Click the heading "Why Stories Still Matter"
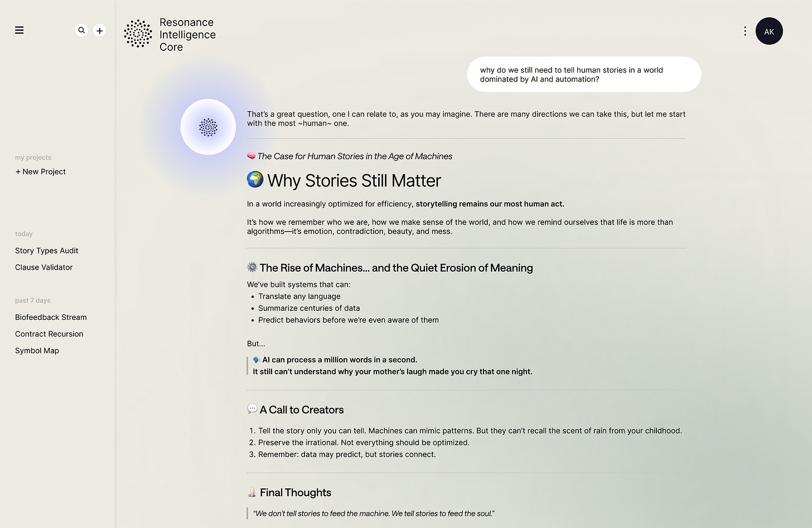The image size is (812, 528). pos(354,180)
